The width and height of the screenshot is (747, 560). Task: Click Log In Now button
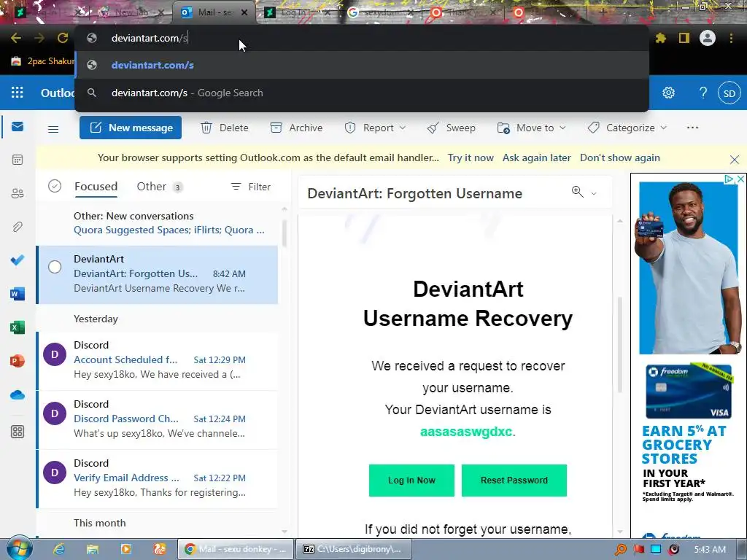tap(411, 480)
